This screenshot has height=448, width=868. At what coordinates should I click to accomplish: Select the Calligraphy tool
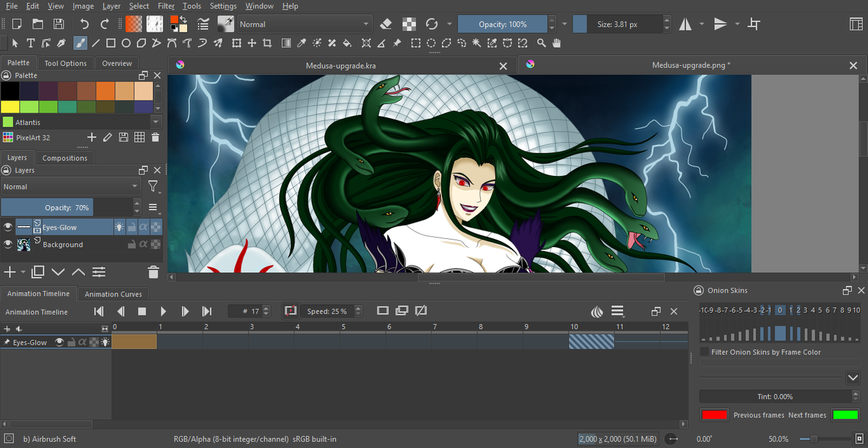pos(61,43)
